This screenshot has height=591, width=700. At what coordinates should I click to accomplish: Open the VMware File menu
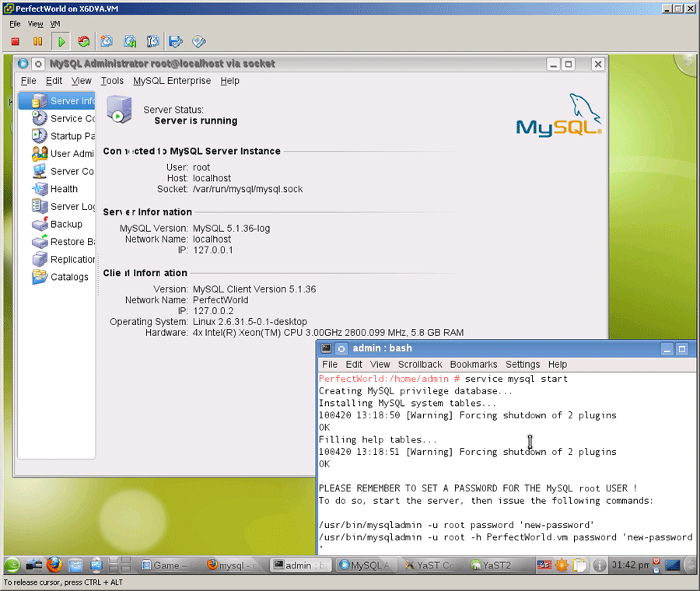(x=16, y=23)
